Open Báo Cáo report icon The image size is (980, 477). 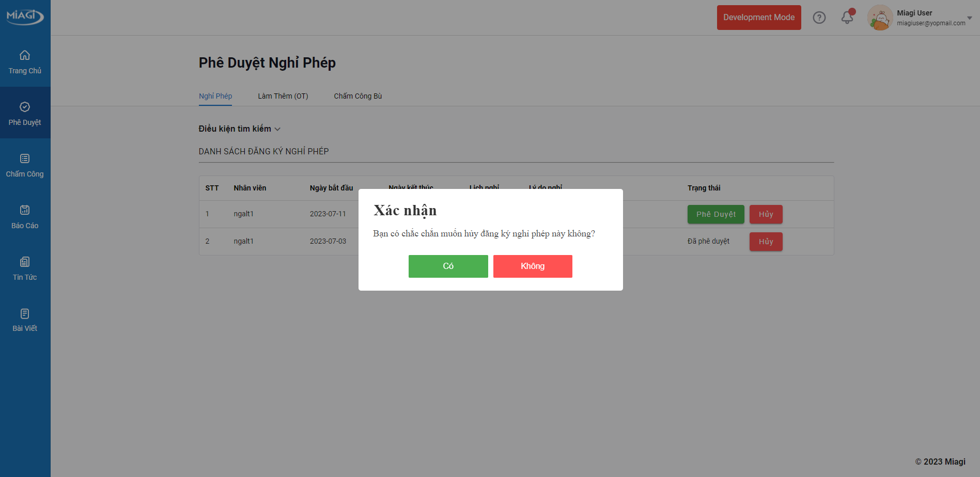(25, 210)
